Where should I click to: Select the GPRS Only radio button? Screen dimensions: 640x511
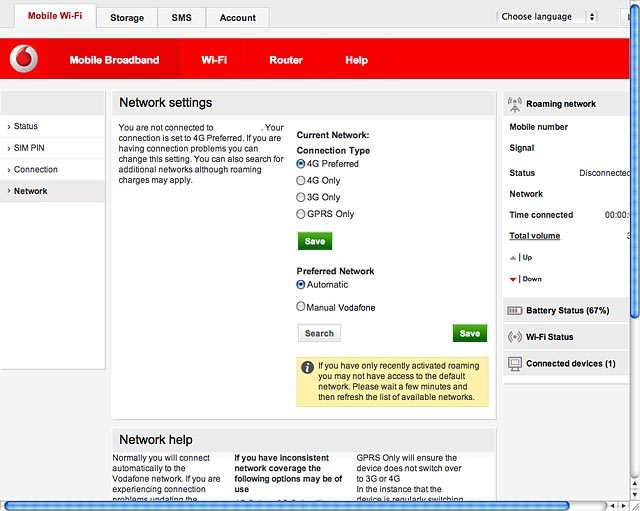(x=300, y=214)
